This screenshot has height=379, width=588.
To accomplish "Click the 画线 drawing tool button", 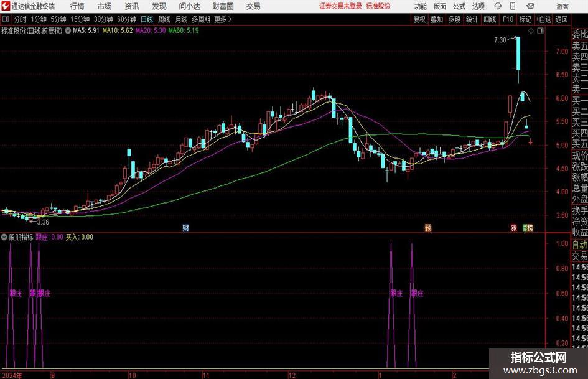I will pyautogui.click(x=490, y=19).
